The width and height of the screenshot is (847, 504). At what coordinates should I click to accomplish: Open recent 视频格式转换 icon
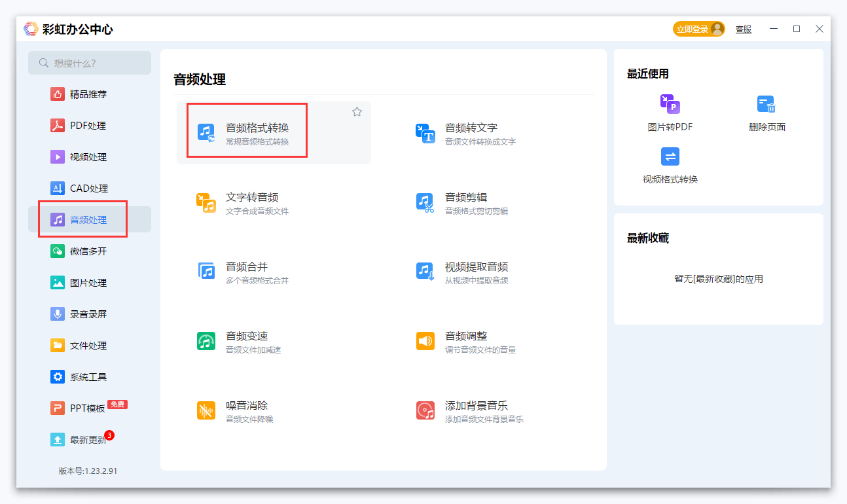(670, 156)
